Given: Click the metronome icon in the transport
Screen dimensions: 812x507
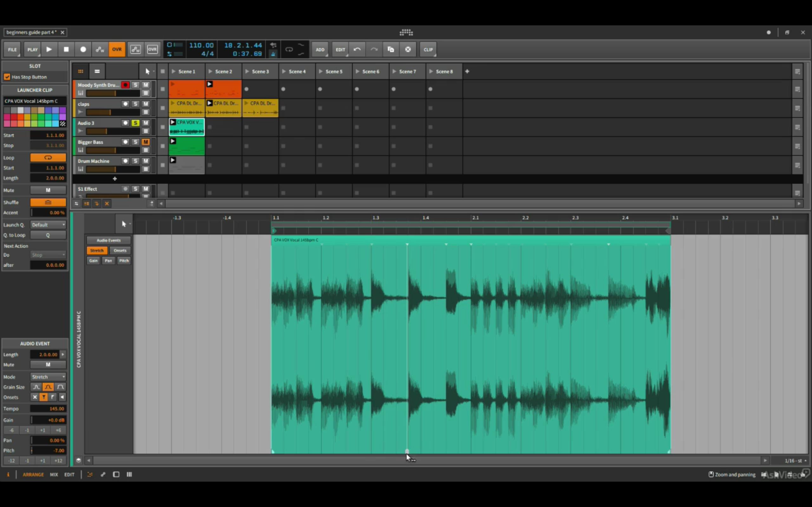Looking at the screenshot, I should pyautogui.click(x=273, y=54).
